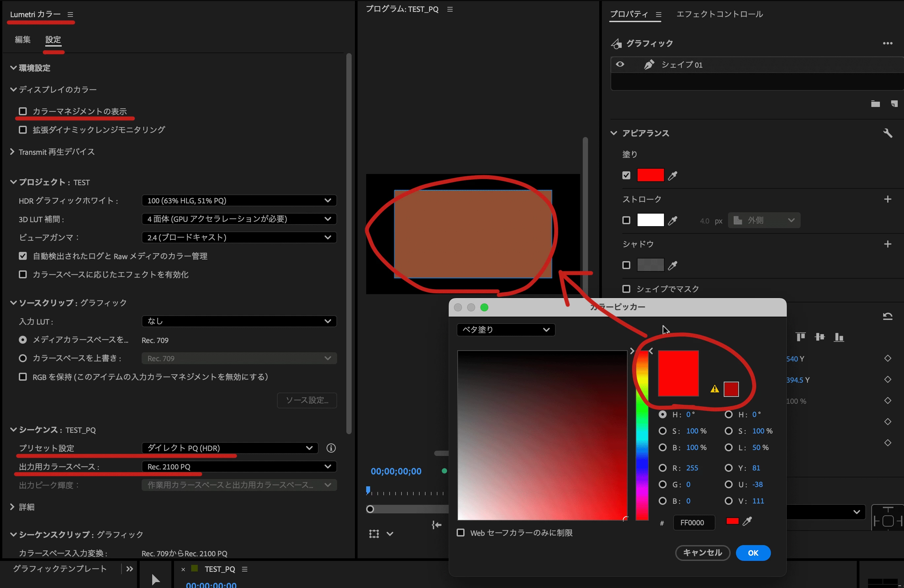
Task: Switch to the 編集 tab
Action: pos(22,40)
